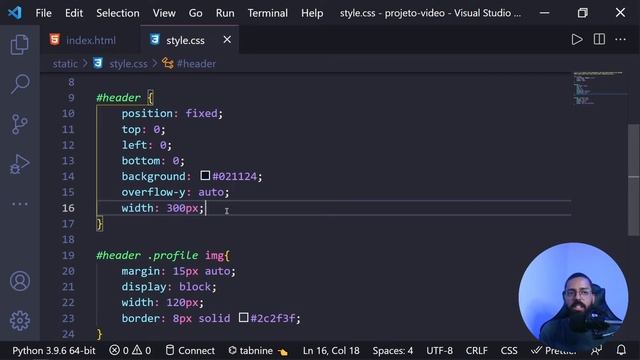Click the Prettier status item
640x360 pixels.
(554, 350)
